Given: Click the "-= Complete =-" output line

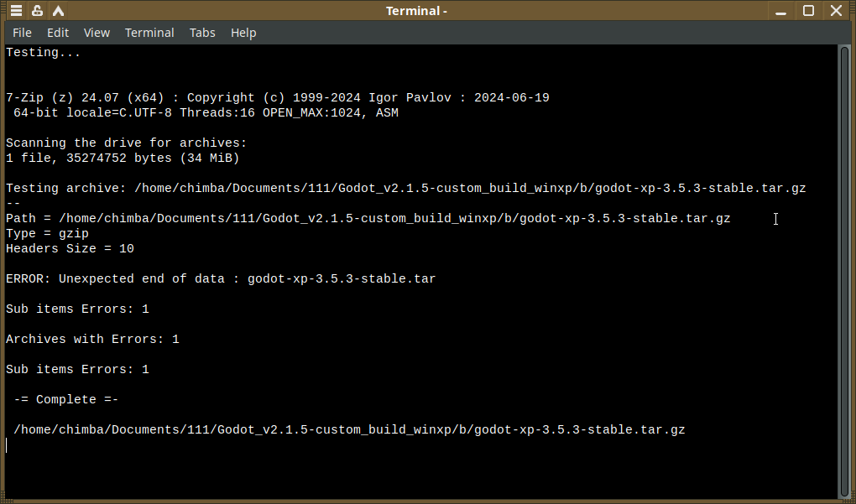Looking at the screenshot, I should 66,399.
